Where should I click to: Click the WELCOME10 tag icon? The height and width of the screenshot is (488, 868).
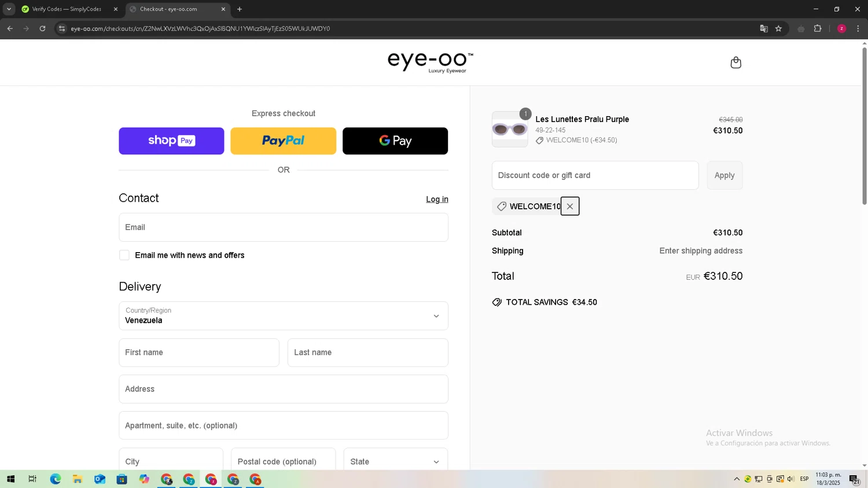tap(502, 206)
